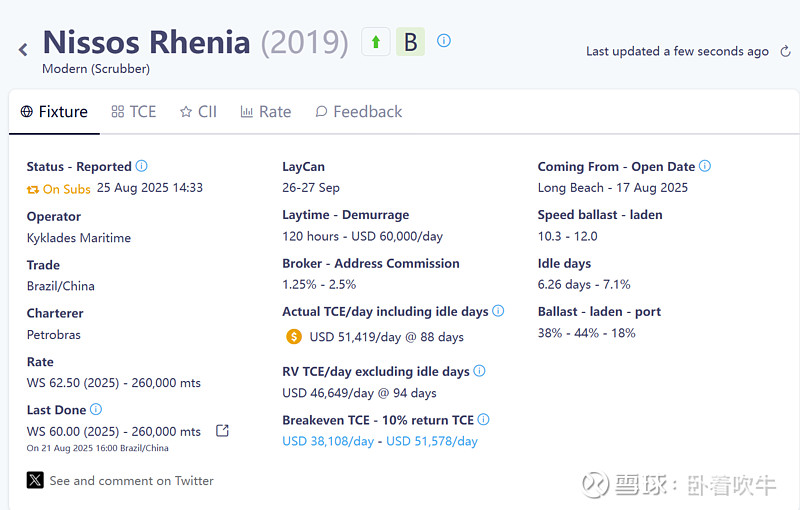Click the X Twitter logo icon
This screenshot has height=510, width=800.
(x=35, y=480)
